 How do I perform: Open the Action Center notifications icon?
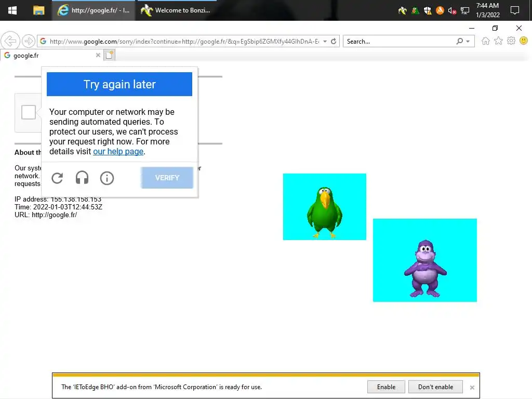coord(515,10)
